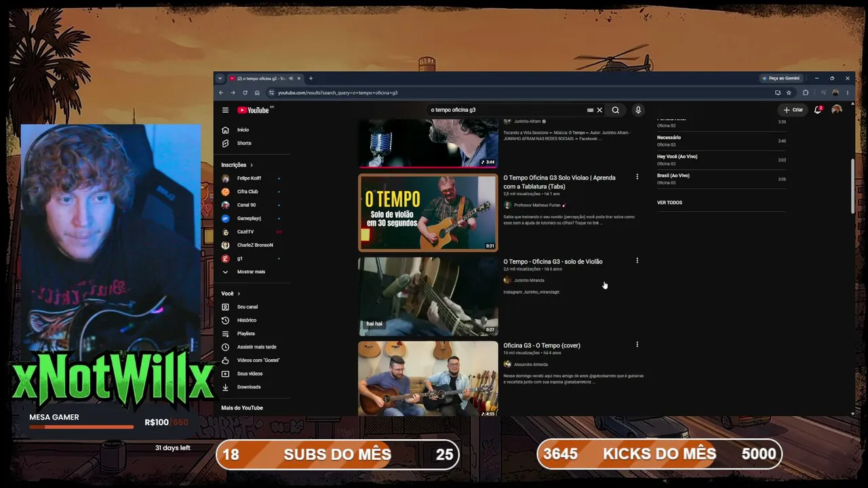Play the 'hai hai' guitar solo thumbnail
Viewport: 868px width, 488px height.
[428, 297]
